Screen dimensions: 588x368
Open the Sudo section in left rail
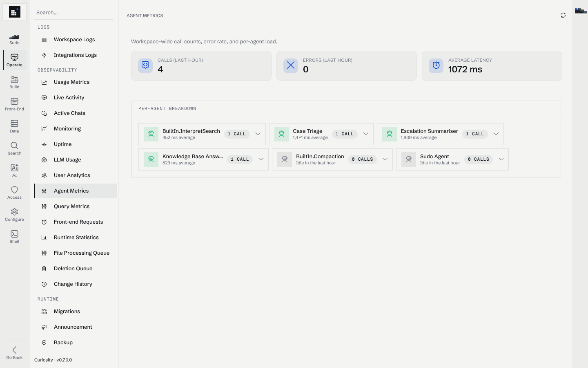point(14,39)
